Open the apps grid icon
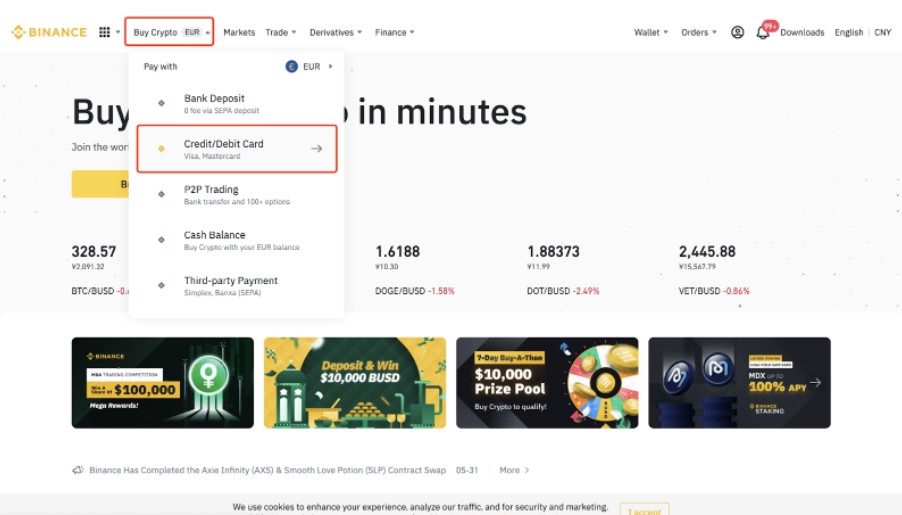 [104, 32]
